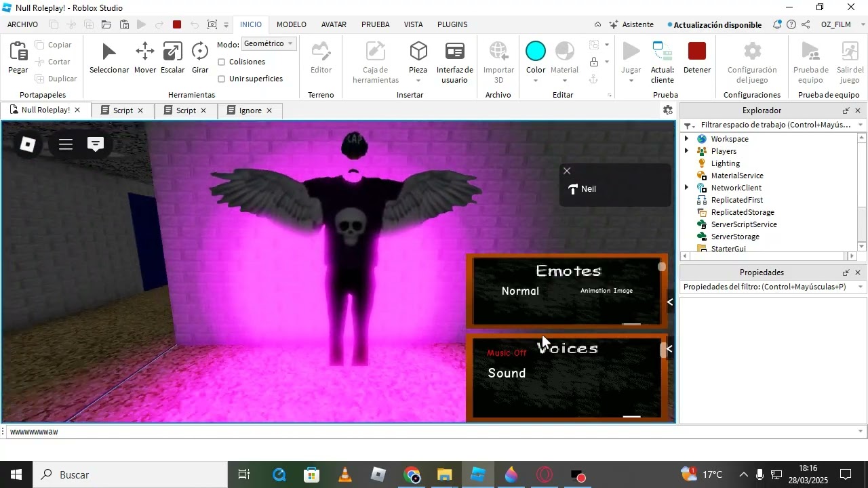
Task: Enable the Unir superficies checkbox
Action: point(222,79)
